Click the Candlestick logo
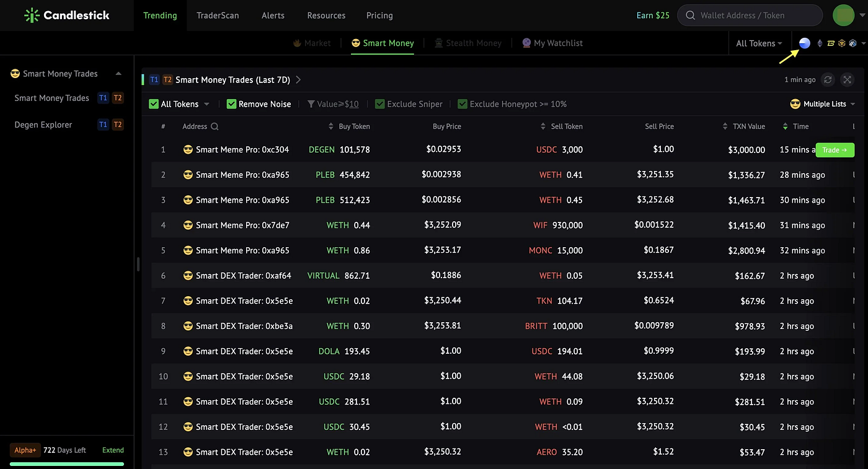 click(67, 15)
